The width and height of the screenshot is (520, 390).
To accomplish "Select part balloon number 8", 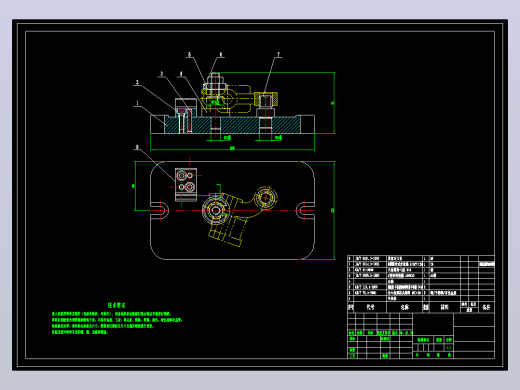I will (x=137, y=147).
